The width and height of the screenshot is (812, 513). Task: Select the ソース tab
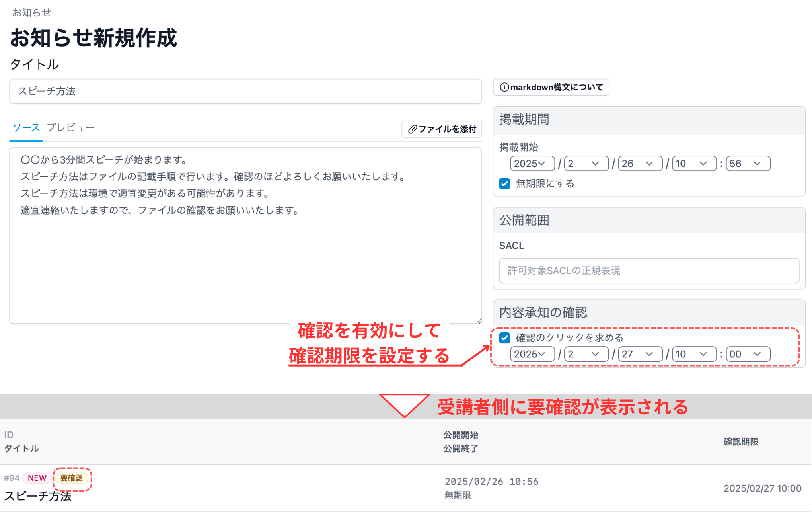click(x=25, y=127)
